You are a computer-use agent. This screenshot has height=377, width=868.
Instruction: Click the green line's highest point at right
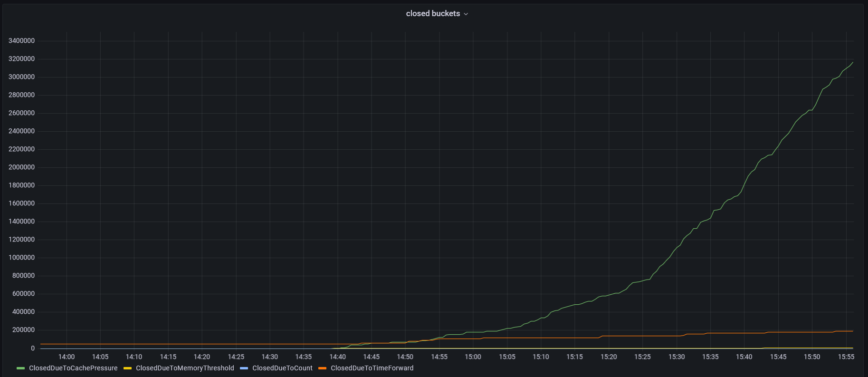coord(852,62)
